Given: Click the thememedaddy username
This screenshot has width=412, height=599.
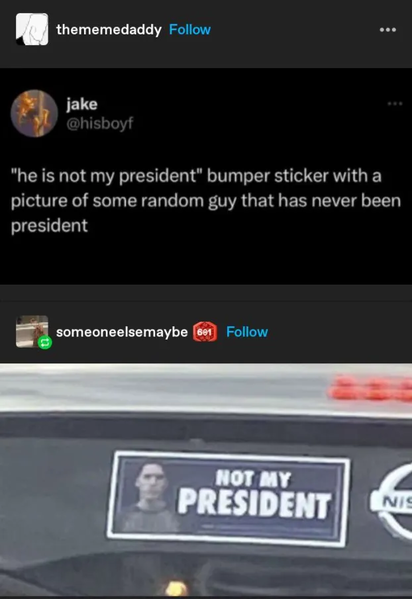Looking at the screenshot, I should [x=109, y=29].
